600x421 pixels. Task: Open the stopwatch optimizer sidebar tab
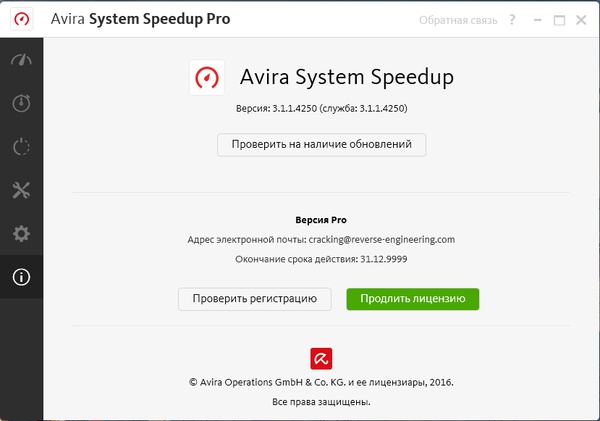point(21,103)
